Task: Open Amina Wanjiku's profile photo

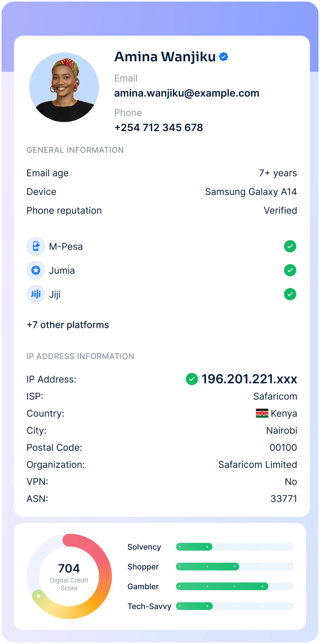Action: click(x=64, y=87)
